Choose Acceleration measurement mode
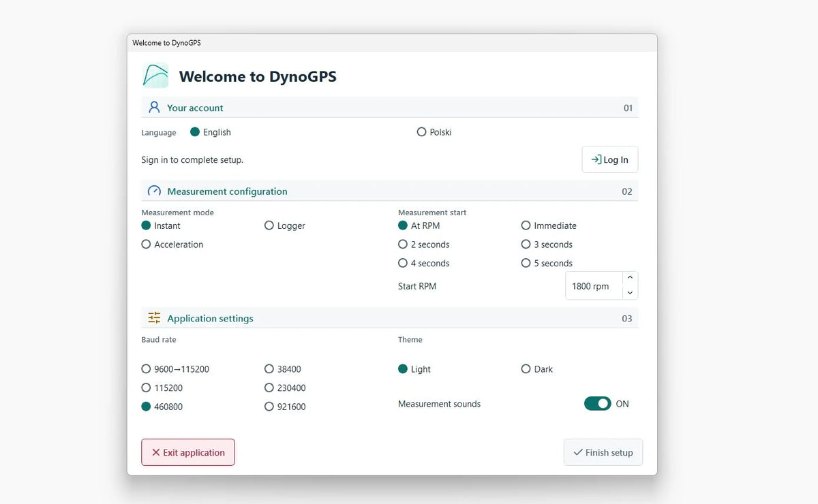Screen dimensions: 818x504 point(172,245)
